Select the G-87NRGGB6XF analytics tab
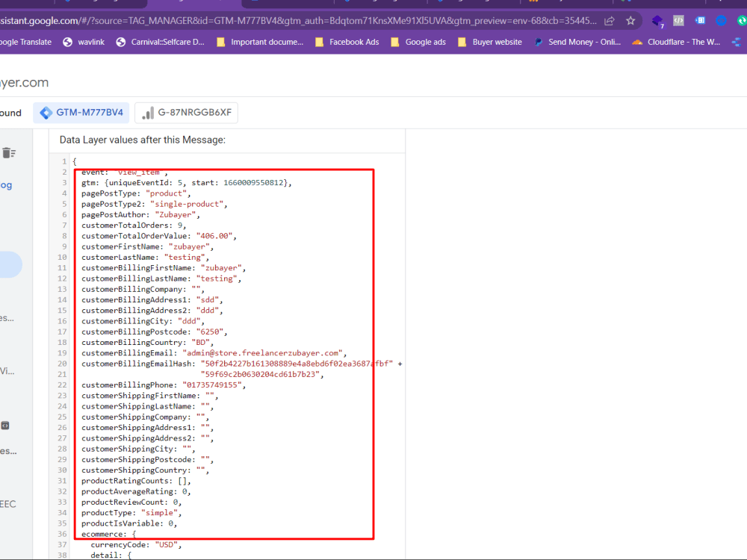747x560 pixels. point(186,113)
